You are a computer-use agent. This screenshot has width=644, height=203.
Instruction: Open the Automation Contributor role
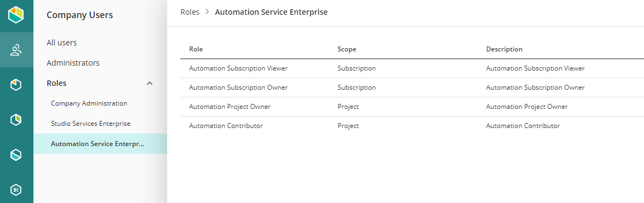point(226,126)
